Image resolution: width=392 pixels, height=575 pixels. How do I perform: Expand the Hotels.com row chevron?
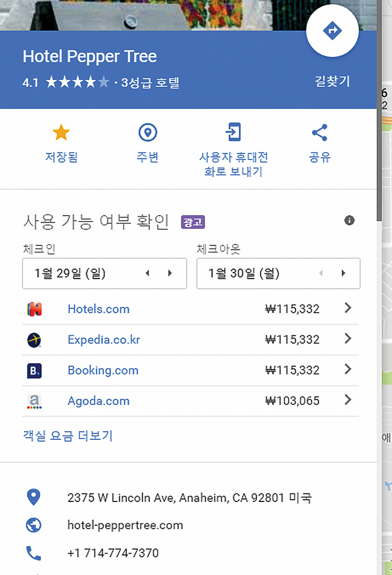coord(348,308)
